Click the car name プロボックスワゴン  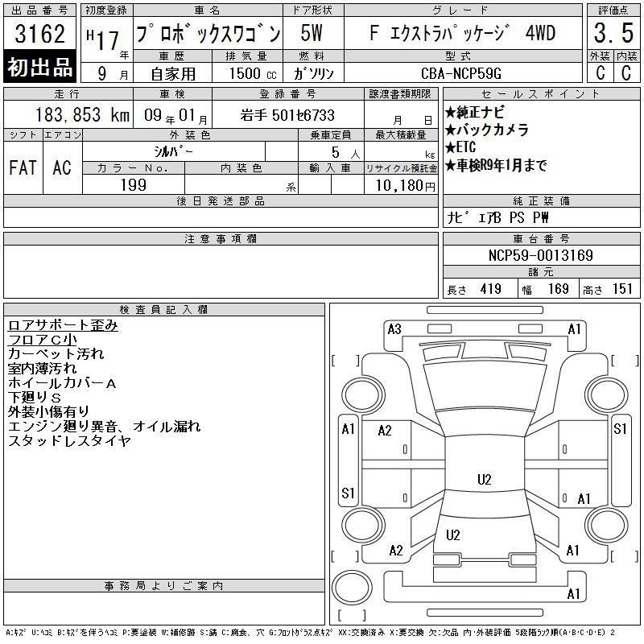coord(208,34)
